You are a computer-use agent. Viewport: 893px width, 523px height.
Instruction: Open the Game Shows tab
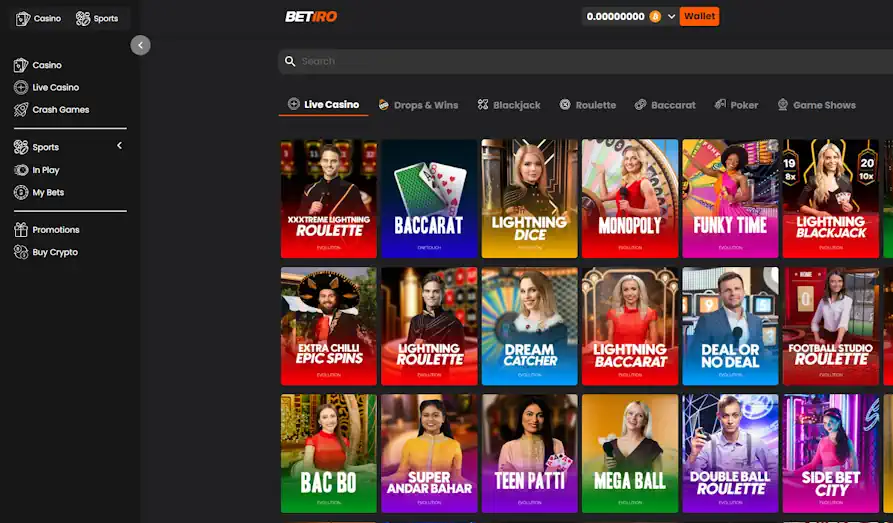[817, 105]
